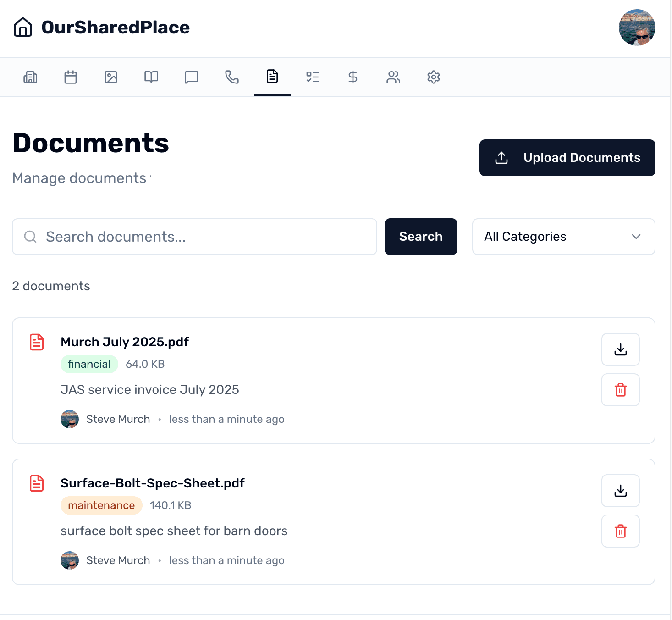Click the Search button
This screenshot has height=620, width=672.
421,237
